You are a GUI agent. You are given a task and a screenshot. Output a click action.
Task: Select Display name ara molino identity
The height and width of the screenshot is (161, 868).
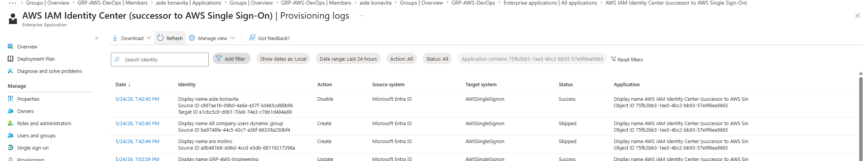coord(205,141)
